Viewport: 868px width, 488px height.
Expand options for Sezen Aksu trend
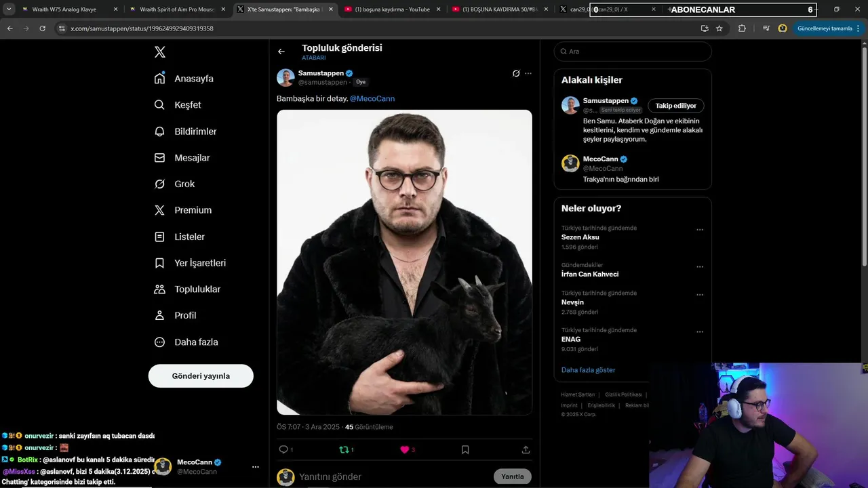click(700, 230)
